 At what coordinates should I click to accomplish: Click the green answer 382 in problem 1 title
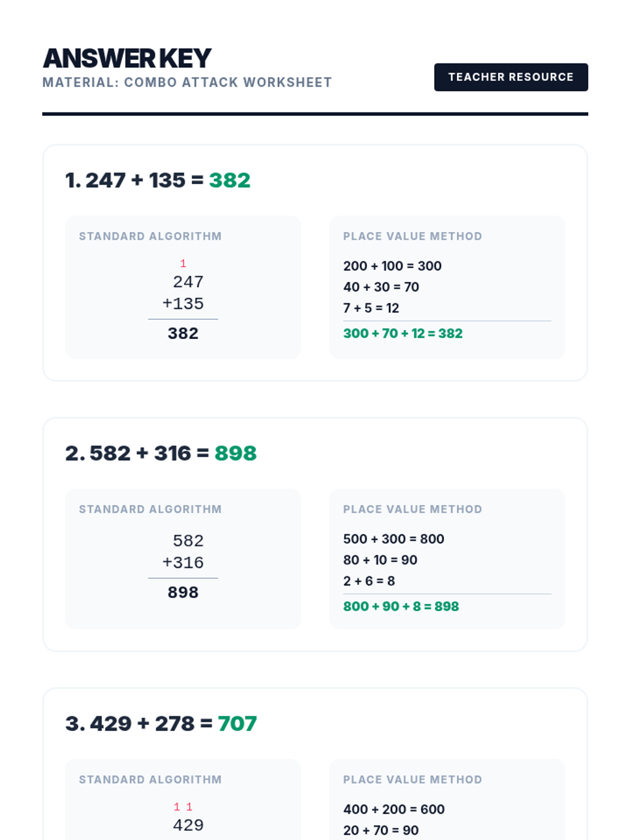(229, 180)
